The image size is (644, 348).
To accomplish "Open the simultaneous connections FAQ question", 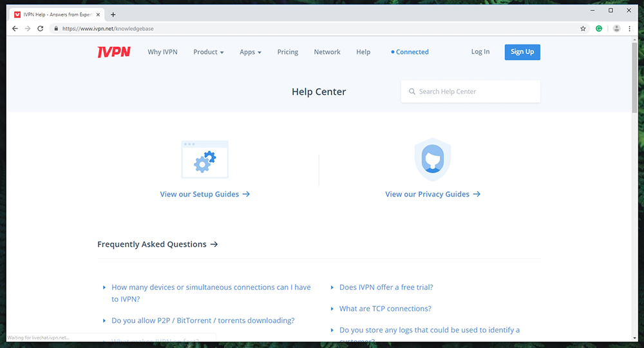I will click(x=211, y=293).
